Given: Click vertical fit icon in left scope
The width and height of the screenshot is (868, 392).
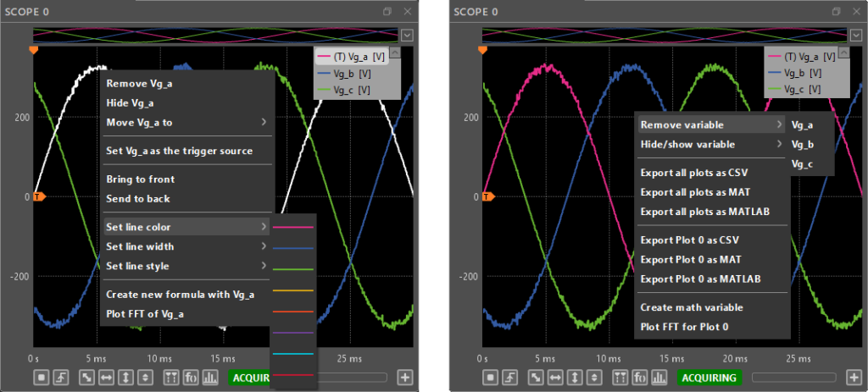Looking at the screenshot, I should [x=125, y=378].
